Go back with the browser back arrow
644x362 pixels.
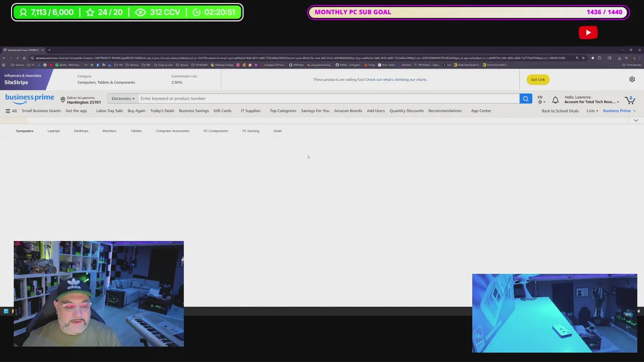pyautogui.click(x=4, y=58)
